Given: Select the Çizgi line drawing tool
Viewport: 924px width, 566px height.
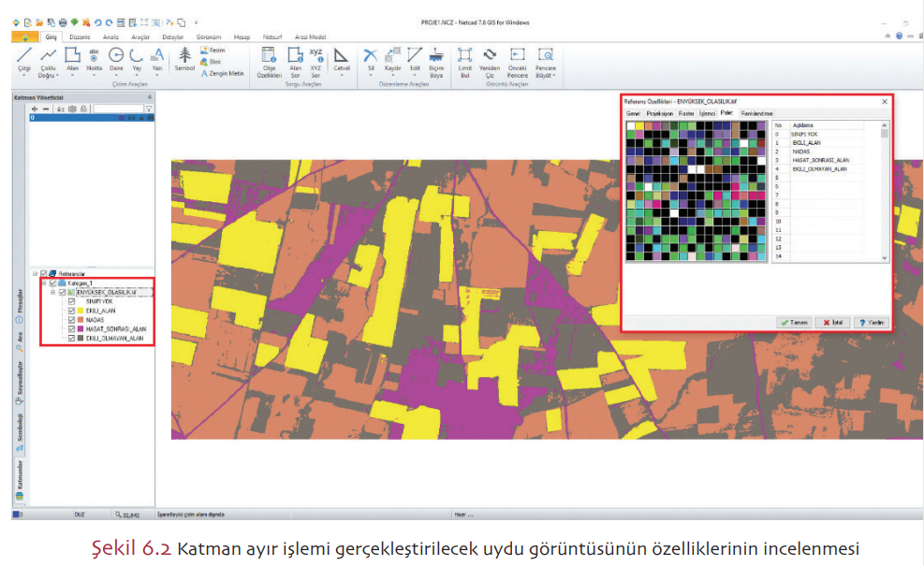Looking at the screenshot, I should coord(24,58).
